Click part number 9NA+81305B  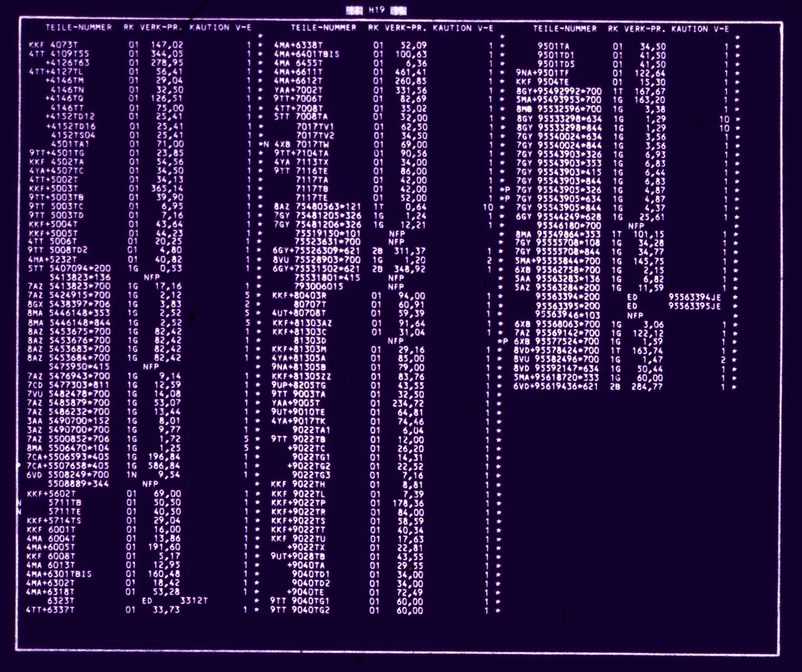click(299, 367)
